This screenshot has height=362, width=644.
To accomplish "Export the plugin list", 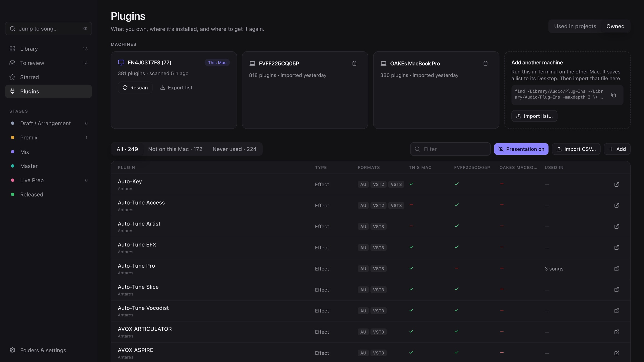I will (x=176, y=88).
